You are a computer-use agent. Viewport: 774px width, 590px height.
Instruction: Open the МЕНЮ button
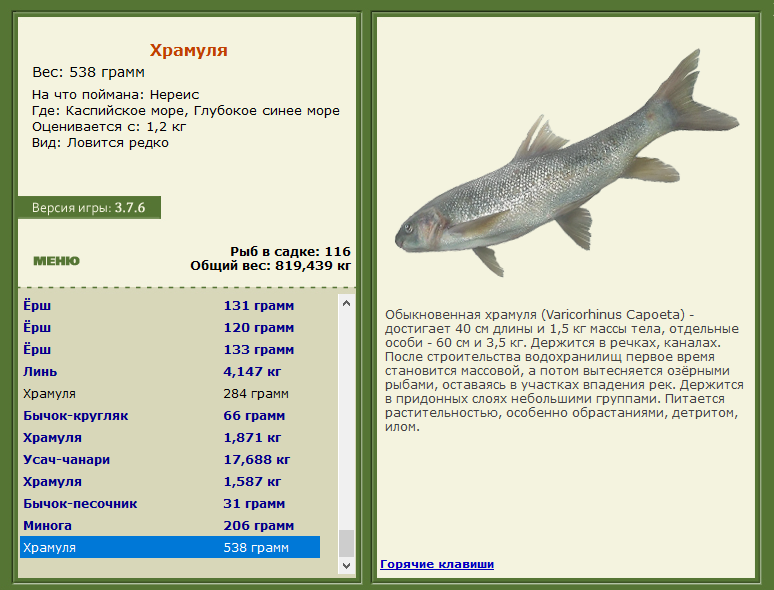pos(56,261)
